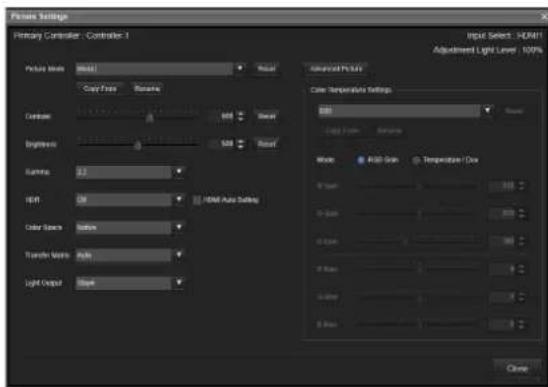Click Reset in the Contrast row
The width and height of the screenshot is (548, 387).
(x=266, y=116)
